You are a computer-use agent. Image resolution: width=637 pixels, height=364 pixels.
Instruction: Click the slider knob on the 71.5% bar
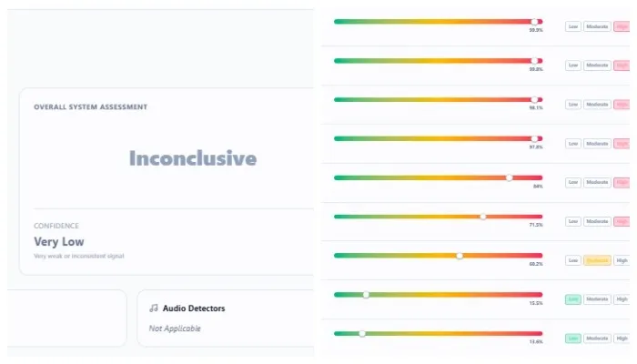point(483,217)
